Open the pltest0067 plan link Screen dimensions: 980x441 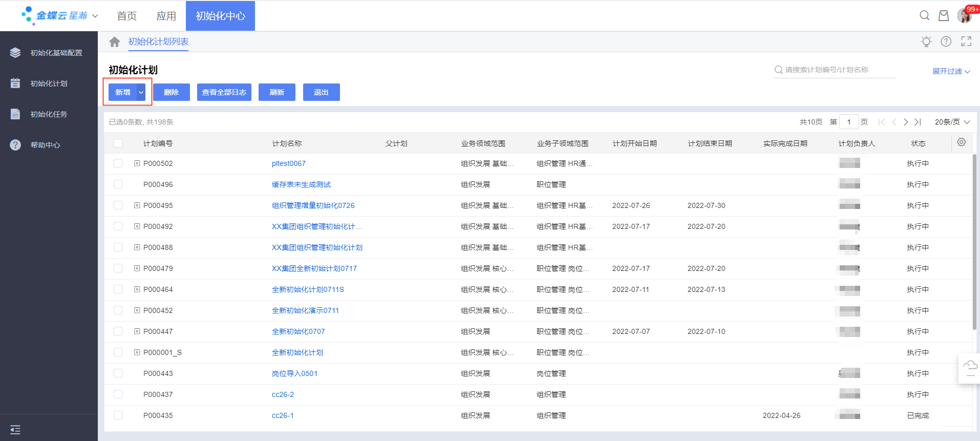click(288, 163)
